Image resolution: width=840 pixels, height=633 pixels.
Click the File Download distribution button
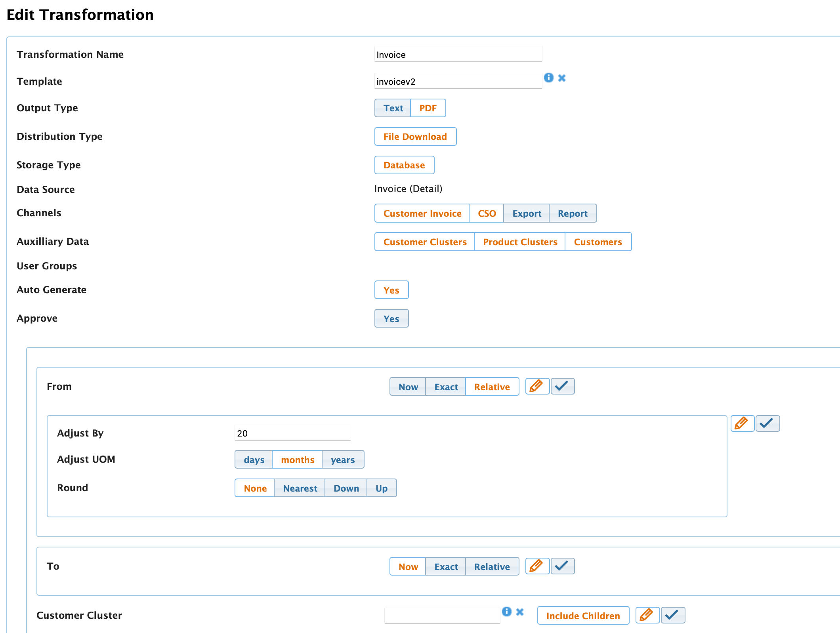point(415,136)
